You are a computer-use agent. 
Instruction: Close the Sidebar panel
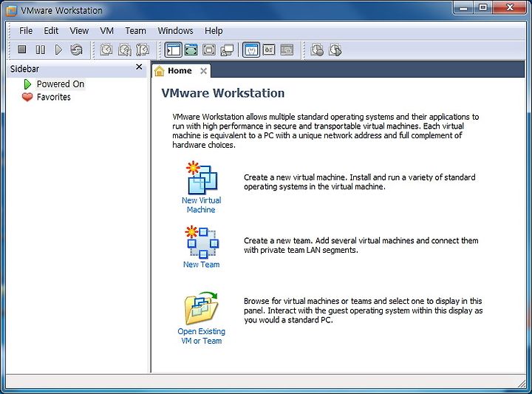(x=139, y=67)
